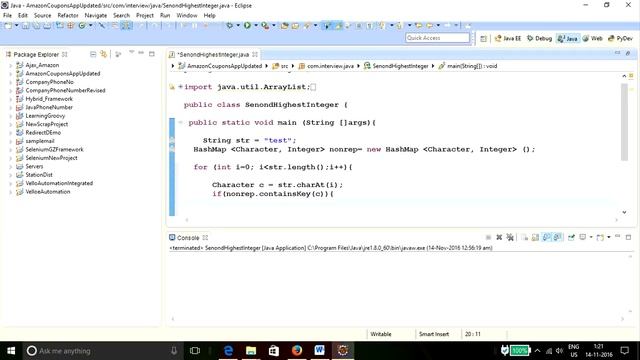Open Display Selected Console dropdown arrow
Image resolution: width=640 pixels, height=360 pixels.
click(x=591, y=237)
